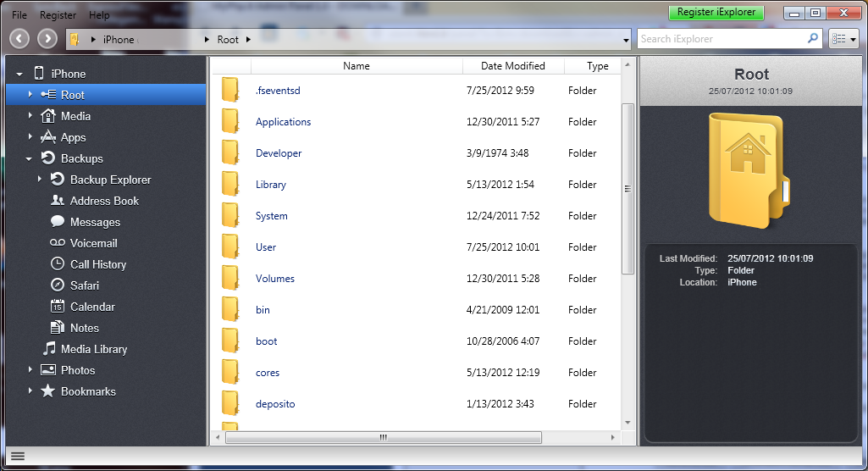This screenshot has height=471, width=868.
Task: Open the view options dropdown
Action: click(x=844, y=39)
